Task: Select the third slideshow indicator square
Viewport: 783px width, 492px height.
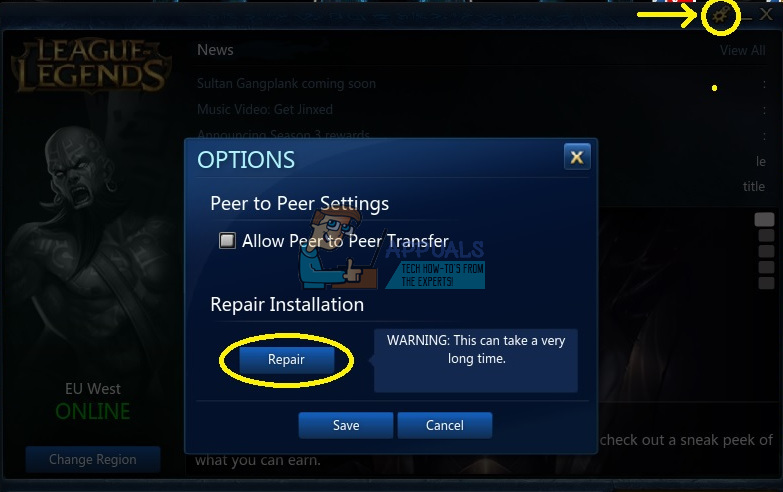Action: coord(767,251)
